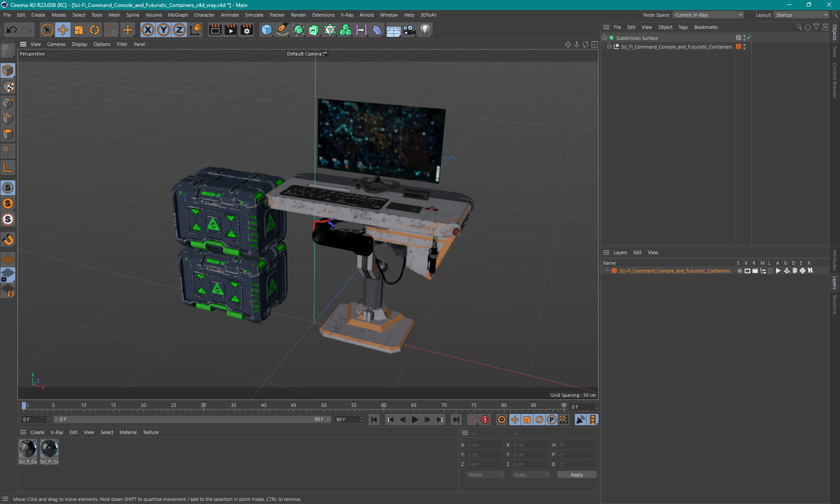Play animation forward

point(415,420)
